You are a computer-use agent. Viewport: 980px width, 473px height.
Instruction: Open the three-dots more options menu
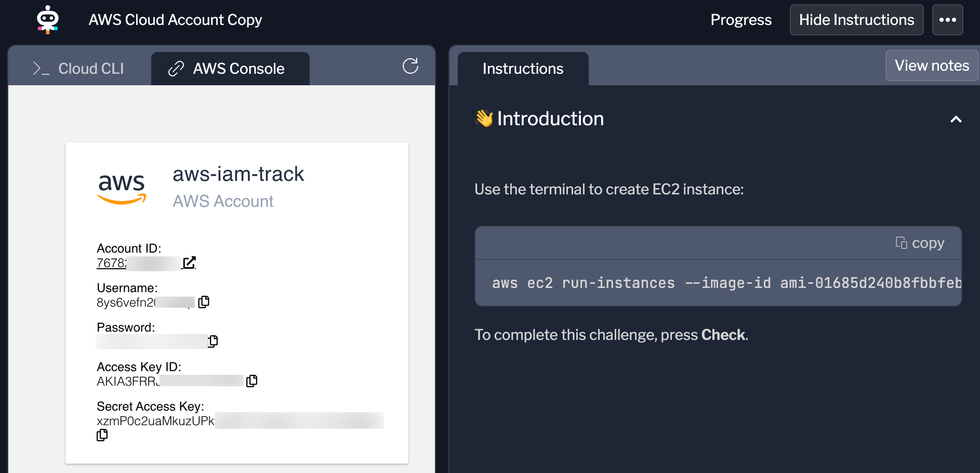coord(947,20)
